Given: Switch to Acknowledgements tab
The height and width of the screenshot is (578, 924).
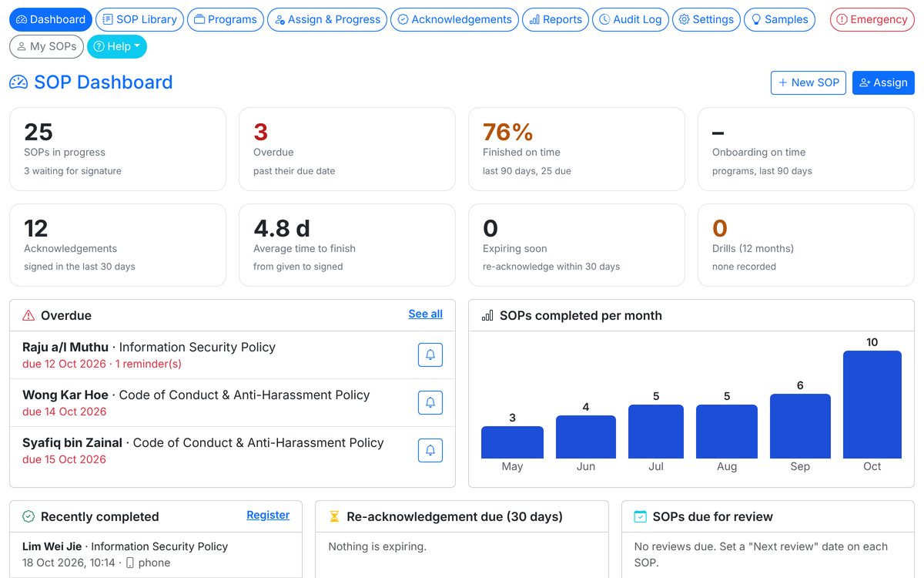Looking at the screenshot, I should pos(454,19).
